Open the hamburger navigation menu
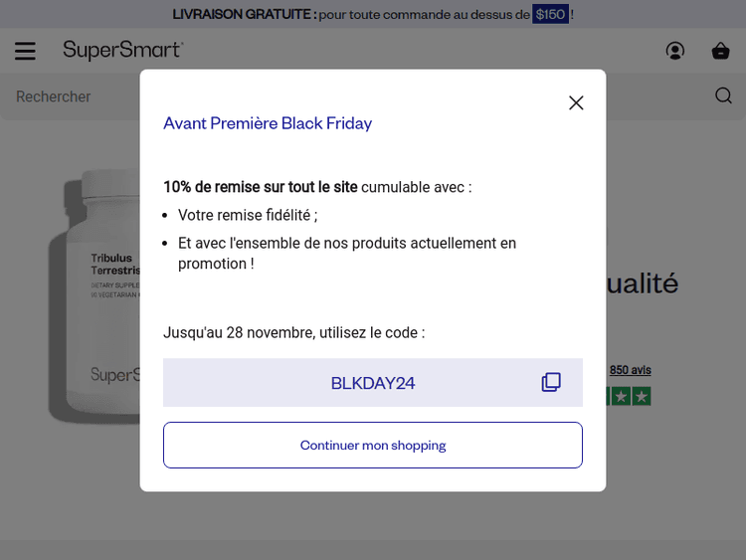 25,51
